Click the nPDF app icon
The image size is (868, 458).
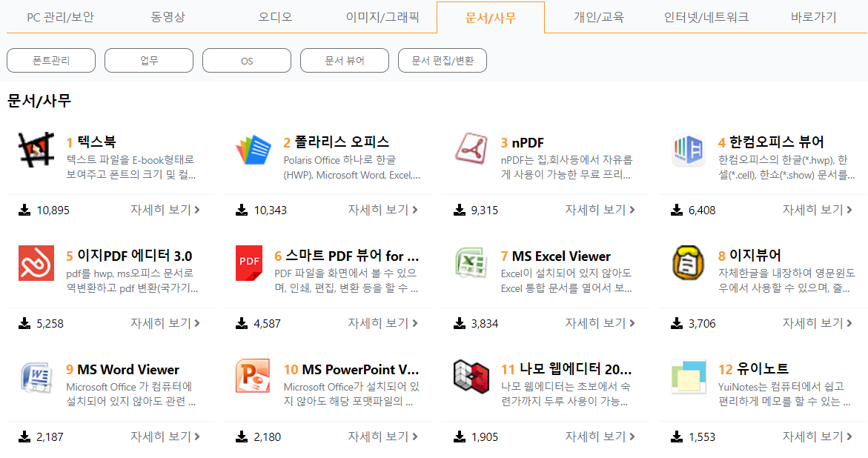tap(471, 148)
